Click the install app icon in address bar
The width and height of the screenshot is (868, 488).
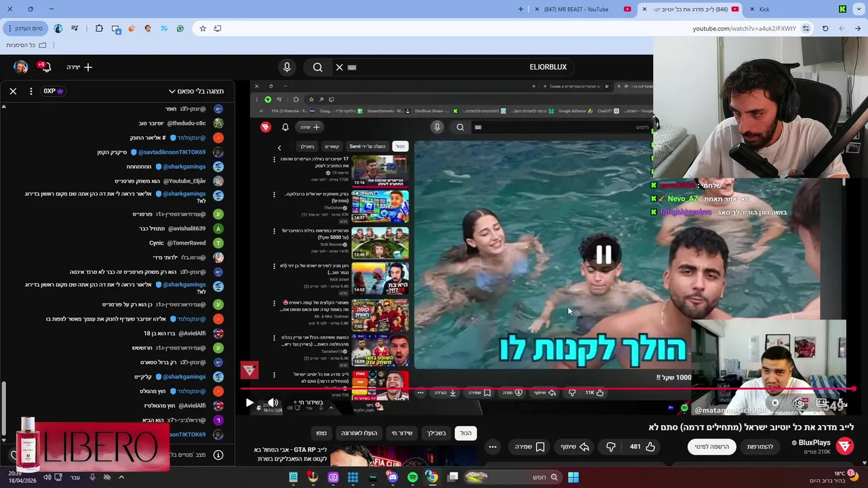pos(218,28)
